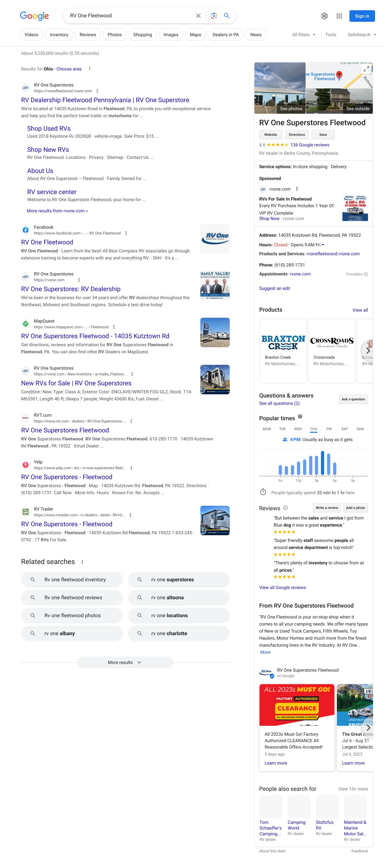Load more results
The width and height of the screenshot is (384, 868).
[x=125, y=662]
